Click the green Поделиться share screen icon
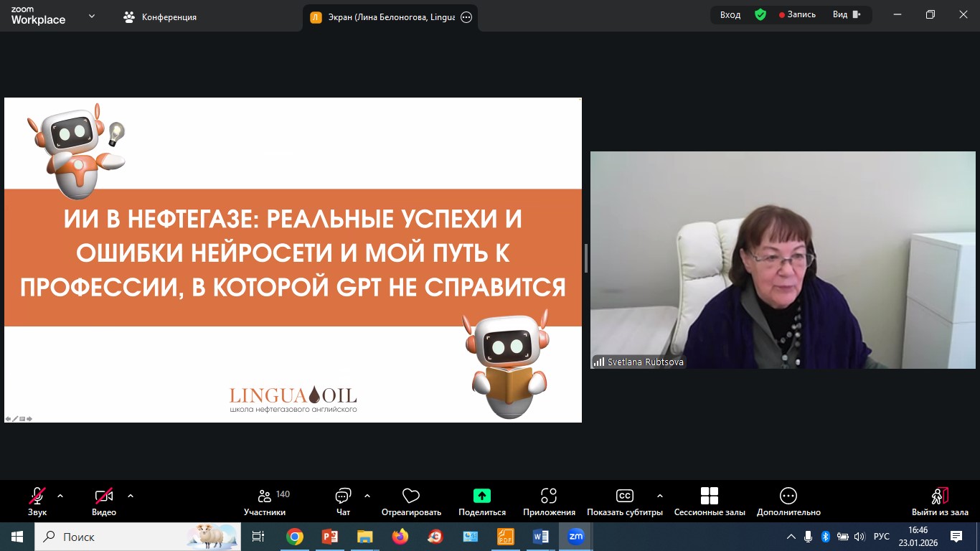Screen dimensions: 980x551 pos(481,496)
